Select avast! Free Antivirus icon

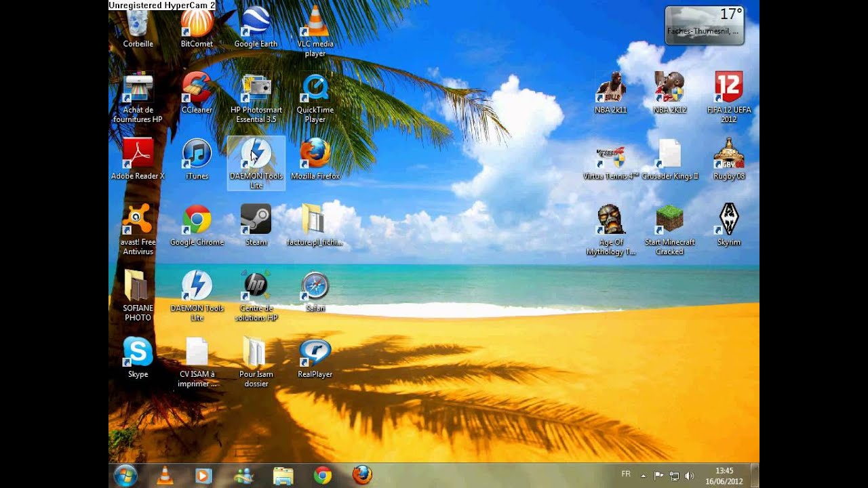click(x=138, y=229)
